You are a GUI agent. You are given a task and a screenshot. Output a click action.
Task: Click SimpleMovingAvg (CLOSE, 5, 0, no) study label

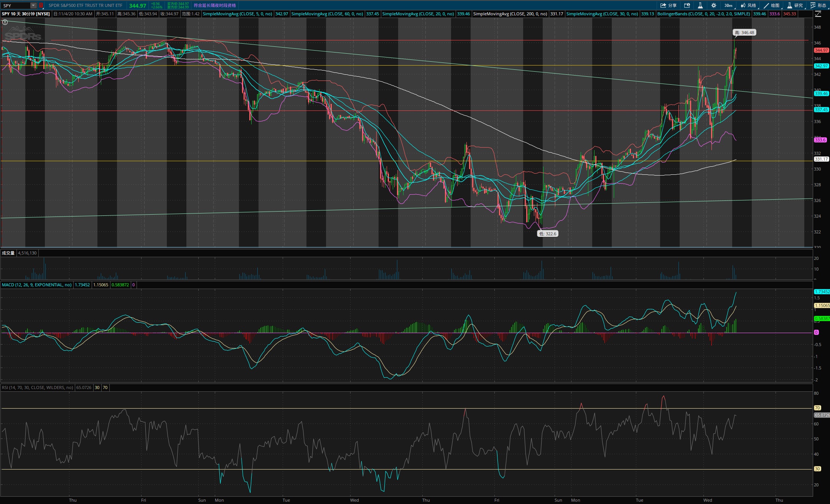(x=237, y=14)
